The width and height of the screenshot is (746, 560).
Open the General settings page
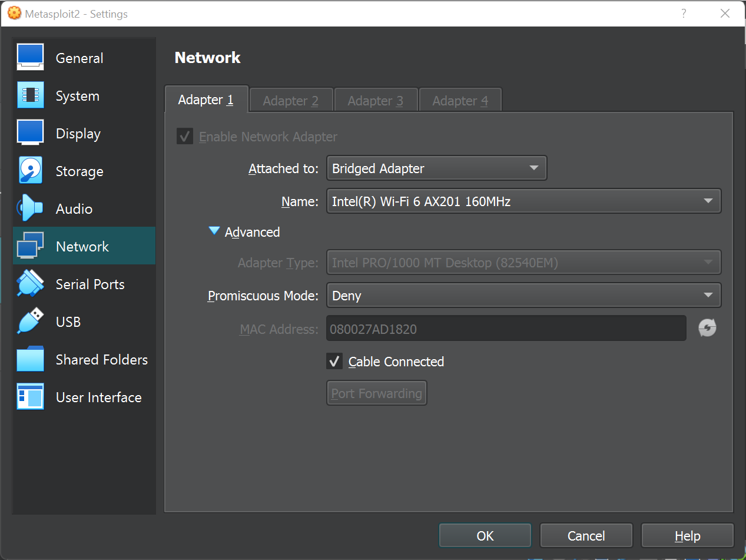[79, 58]
